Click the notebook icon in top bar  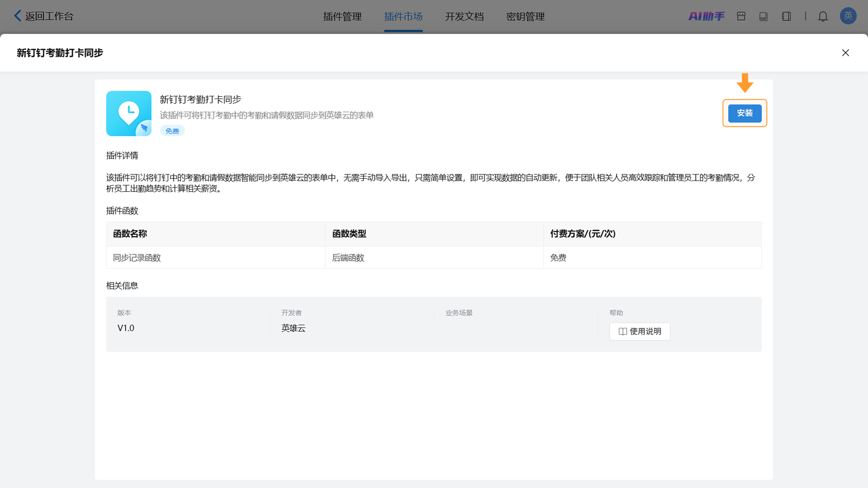tap(786, 16)
